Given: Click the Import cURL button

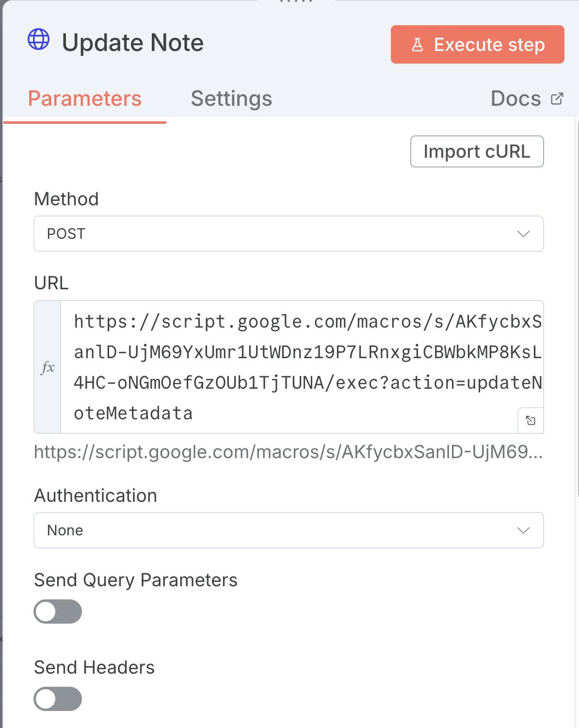Looking at the screenshot, I should [x=477, y=151].
